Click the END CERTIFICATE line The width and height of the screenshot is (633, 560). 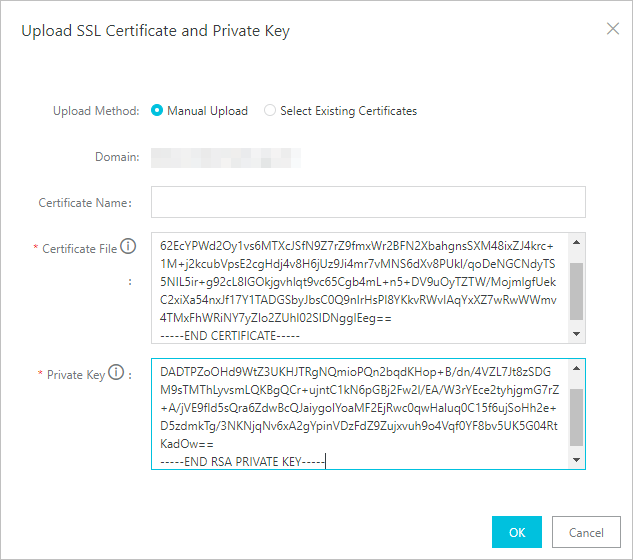(x=230, y=336)
